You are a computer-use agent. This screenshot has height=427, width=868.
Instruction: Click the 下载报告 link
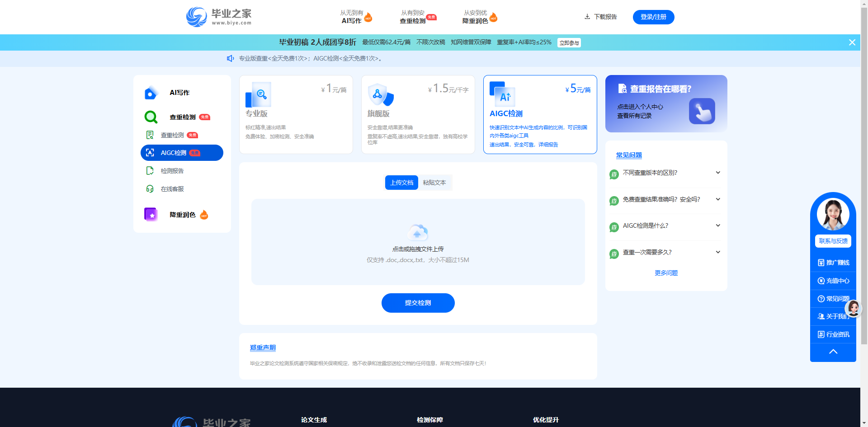tap(601, 17)
